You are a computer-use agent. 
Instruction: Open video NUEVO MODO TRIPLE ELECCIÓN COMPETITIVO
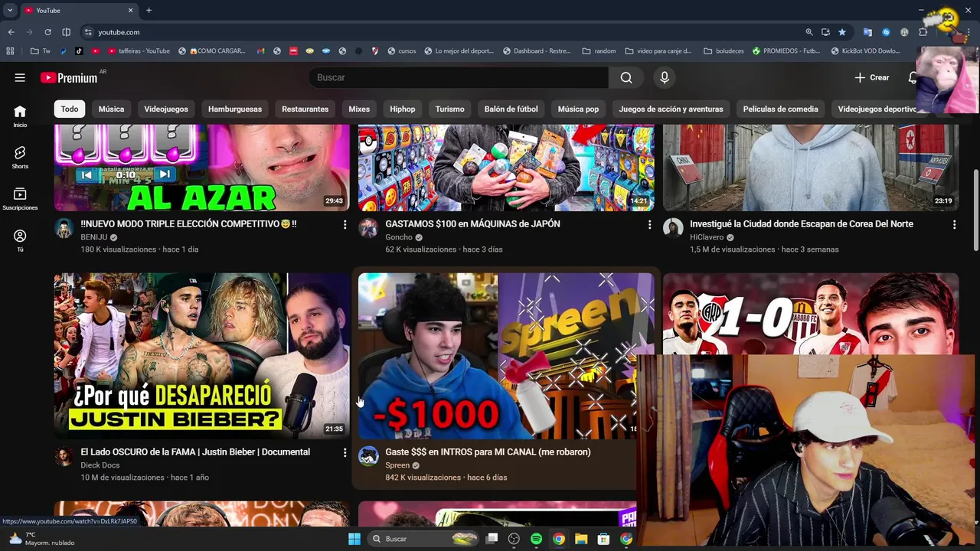point(188,224)
